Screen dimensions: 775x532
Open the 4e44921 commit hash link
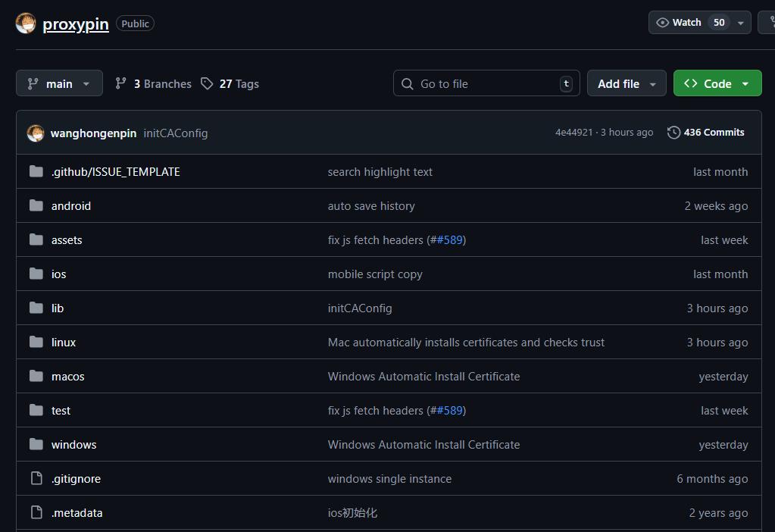tap(573, 133)
